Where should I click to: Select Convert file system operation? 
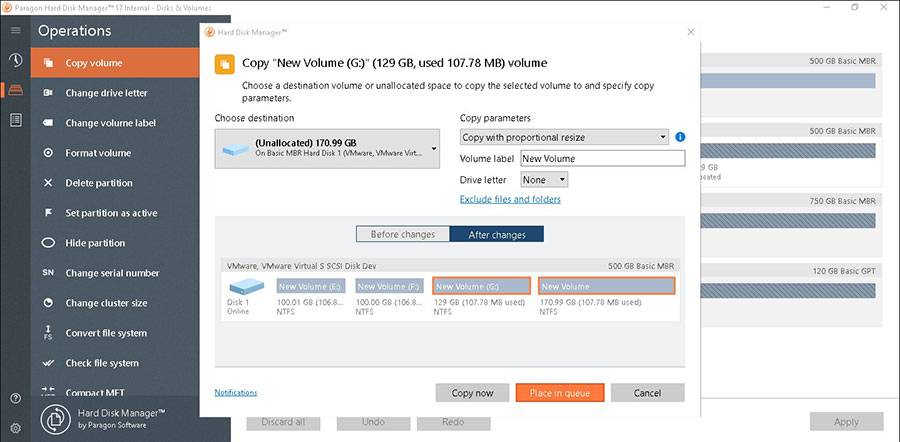(x=115, y=333)
